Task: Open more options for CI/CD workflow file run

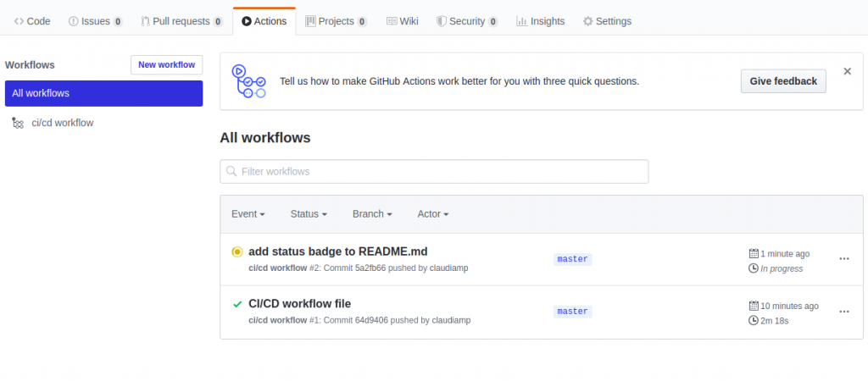Action: [843, 312]
